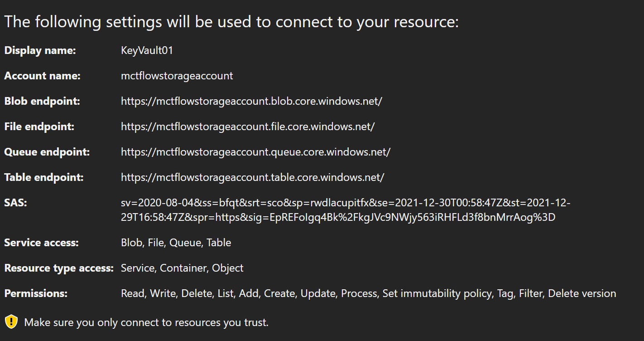Select the Blob, File, Queue, Table value

point(176,243)
